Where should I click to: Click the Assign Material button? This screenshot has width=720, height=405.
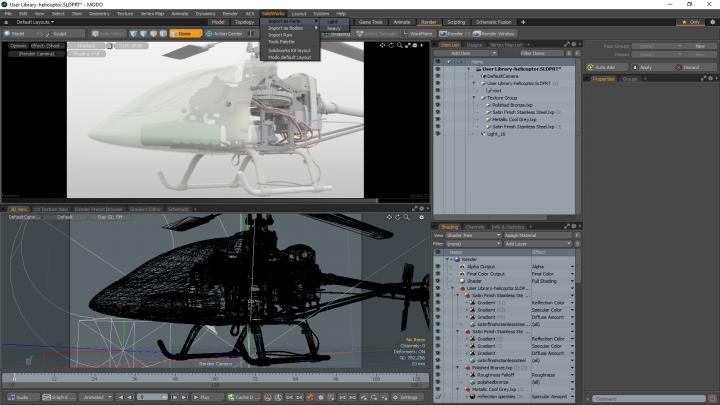coord(537,235)
